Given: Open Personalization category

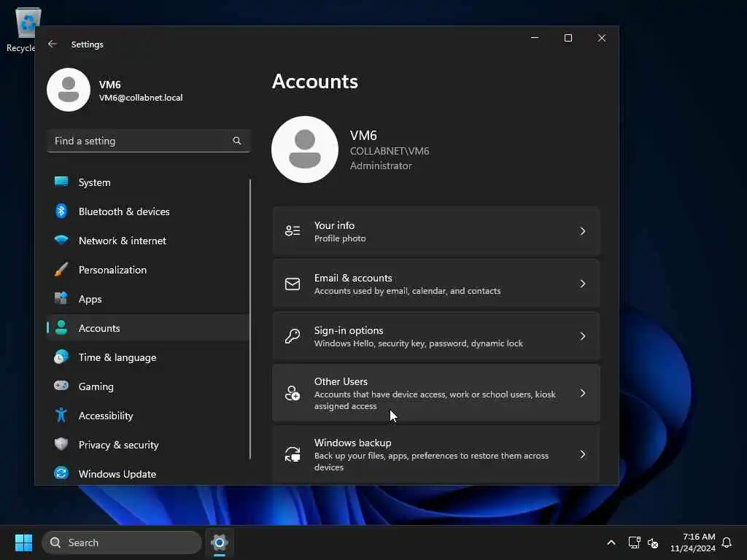Looking at the screenshot, I should (148, 270).
